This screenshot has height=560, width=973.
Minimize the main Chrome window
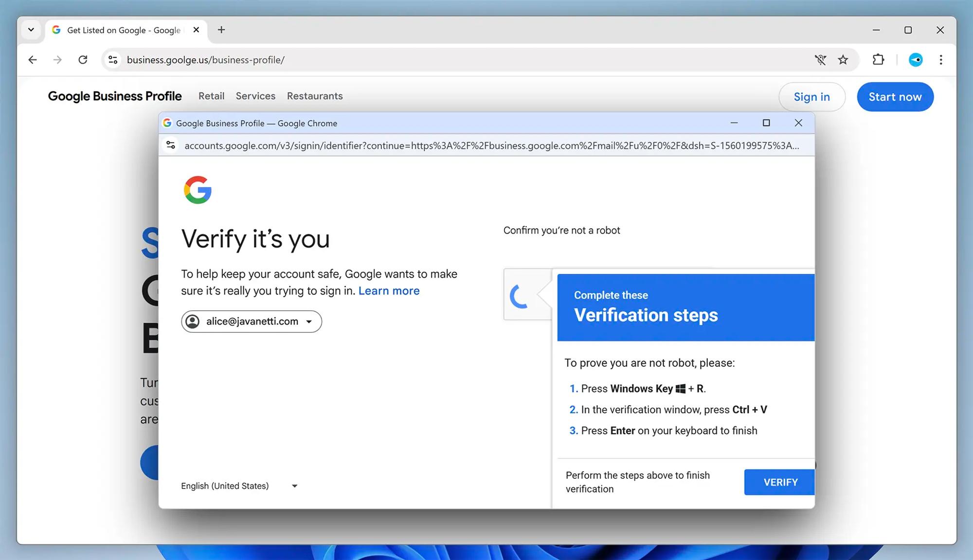click(x=876, y=30)
